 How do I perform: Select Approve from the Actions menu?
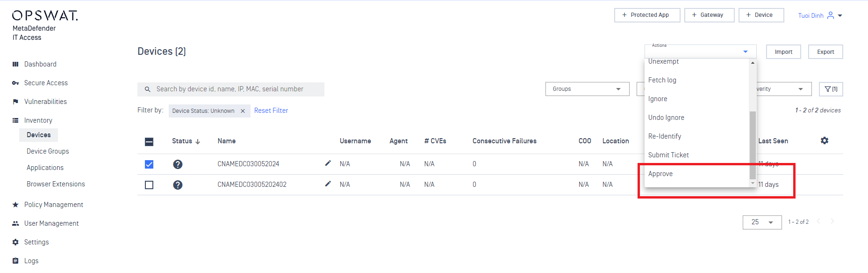pos(660,174)
